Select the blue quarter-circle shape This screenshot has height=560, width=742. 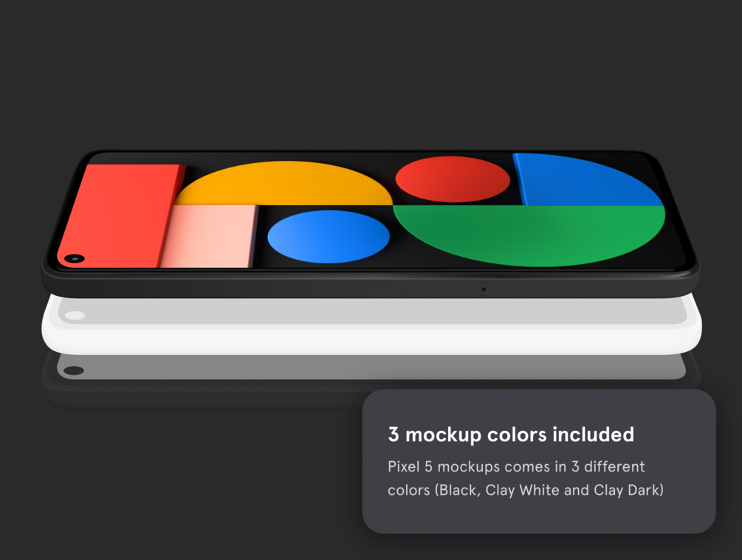587,180
